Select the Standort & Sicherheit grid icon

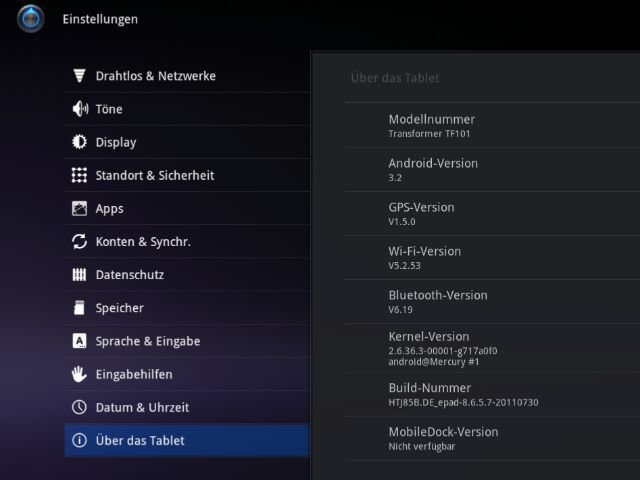tap(79, 175)
